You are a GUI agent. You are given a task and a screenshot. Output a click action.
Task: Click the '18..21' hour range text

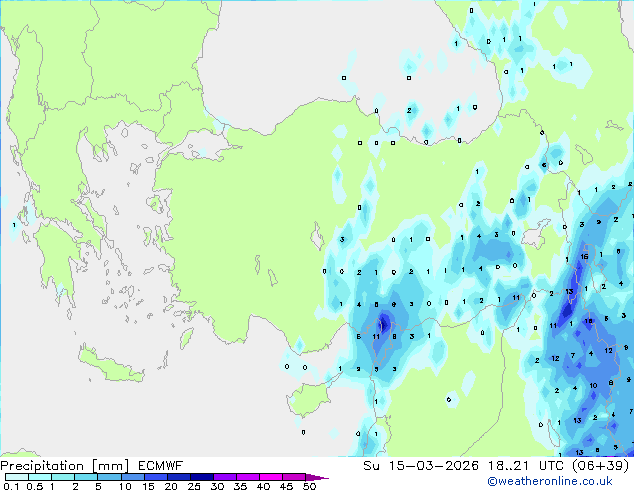click(x=508, y=466)
